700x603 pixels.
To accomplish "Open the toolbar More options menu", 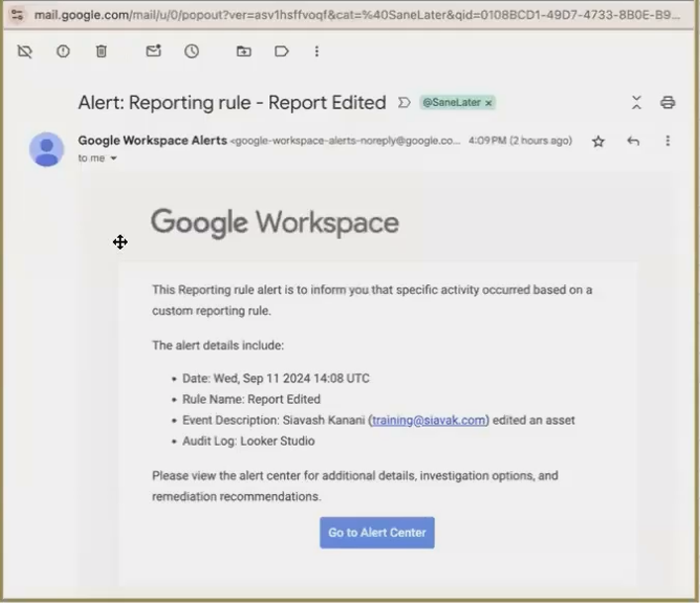I will click(x=317, y=51).
